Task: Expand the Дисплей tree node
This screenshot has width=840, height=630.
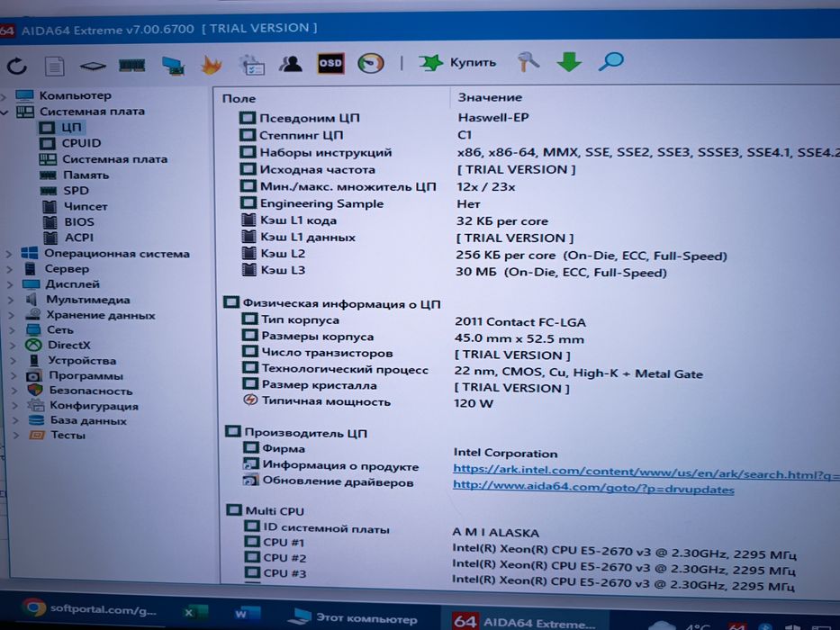Action: (x=10, y=285)
